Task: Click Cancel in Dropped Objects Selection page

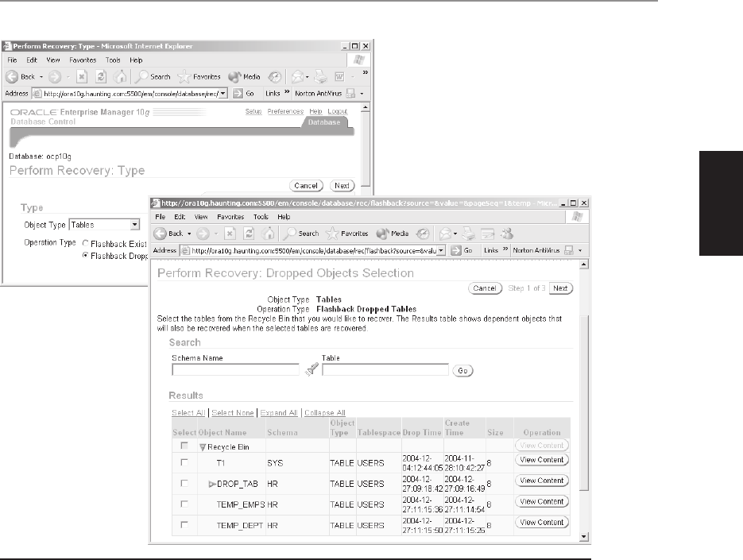Action: [x=485, y=288]
